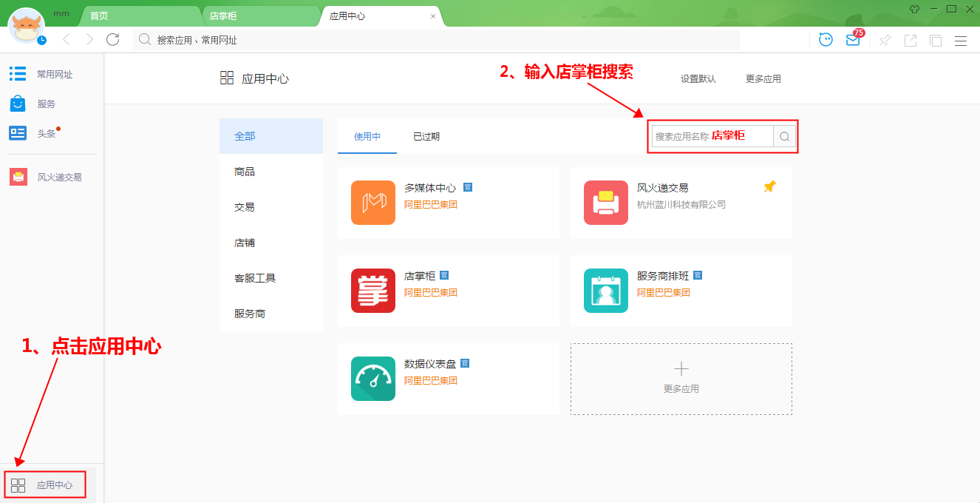This screenshot has width=980, height=503.
Task: Click the official 官 badge beside 服务商排班
Action: coord(698,275)
